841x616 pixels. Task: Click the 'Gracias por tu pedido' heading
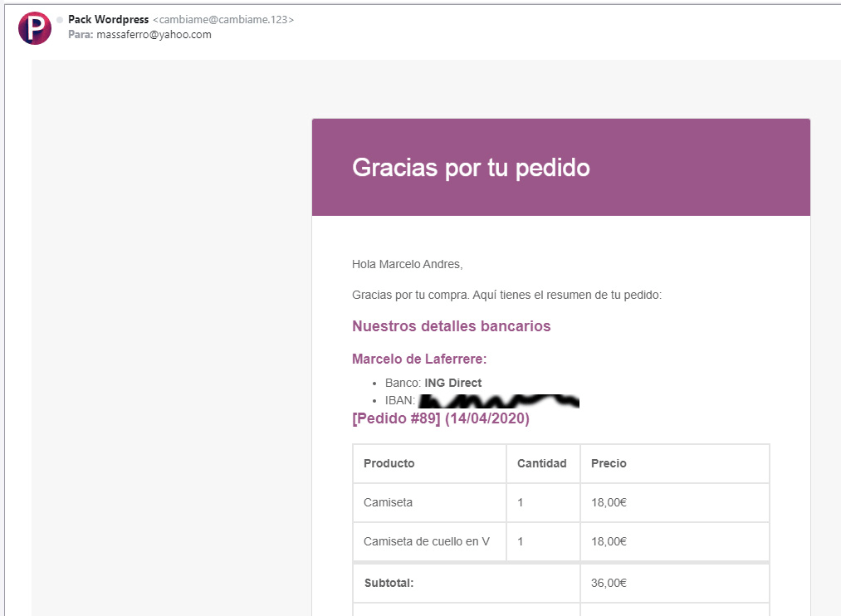click(471, 167)
